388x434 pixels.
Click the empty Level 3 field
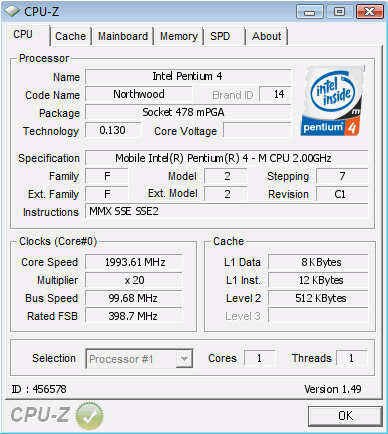(x=318, y=316)
